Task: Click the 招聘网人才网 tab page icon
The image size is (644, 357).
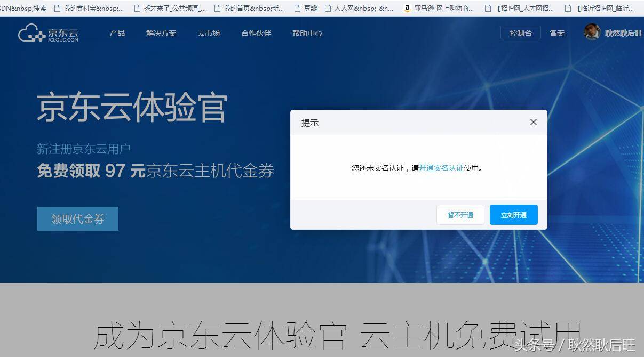Action: (x=487, y=8)
